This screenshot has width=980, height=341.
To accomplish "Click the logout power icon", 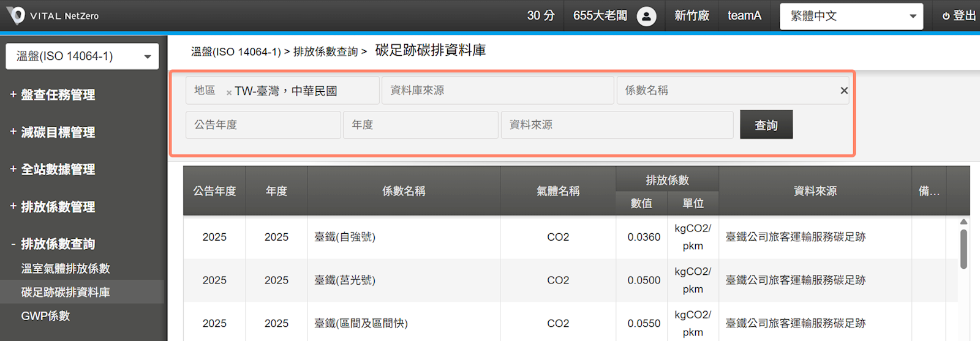I will click(x=946, y=17).
